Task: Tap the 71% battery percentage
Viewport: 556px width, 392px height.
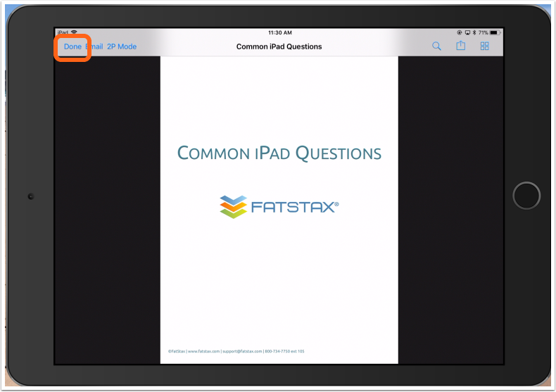Action: pos(483,32)
